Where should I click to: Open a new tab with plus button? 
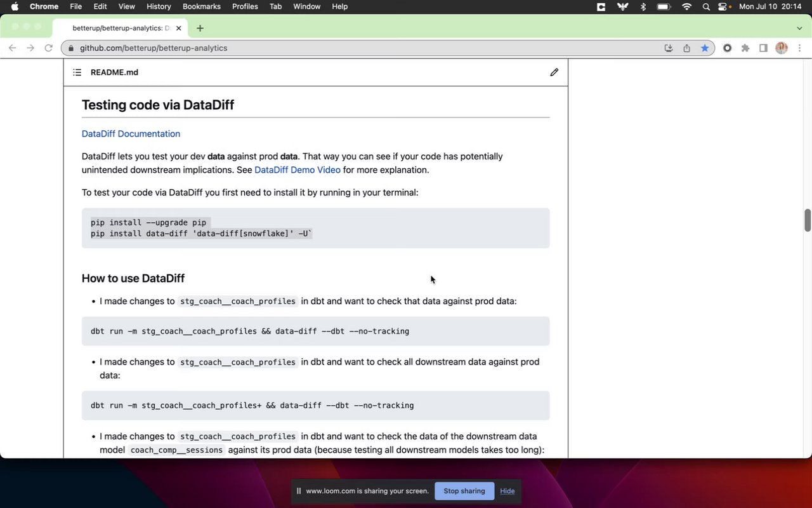200,28
